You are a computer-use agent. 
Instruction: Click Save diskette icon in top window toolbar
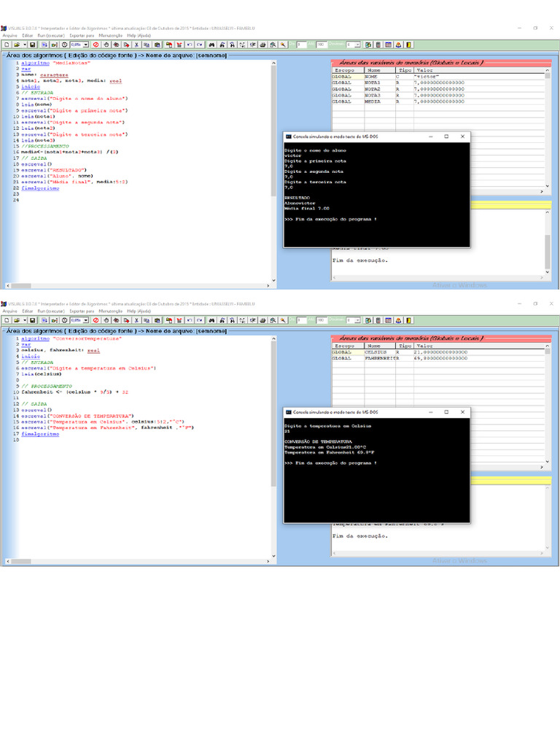[x=32, y=44]
